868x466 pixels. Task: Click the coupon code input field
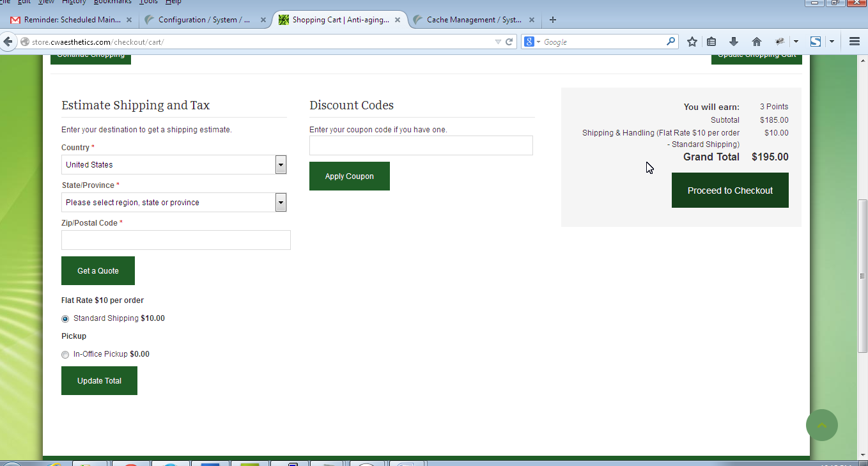421,146
